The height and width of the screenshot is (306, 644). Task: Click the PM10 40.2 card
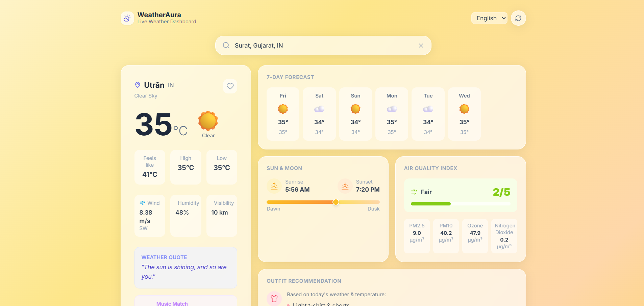[x=446, y=236]
